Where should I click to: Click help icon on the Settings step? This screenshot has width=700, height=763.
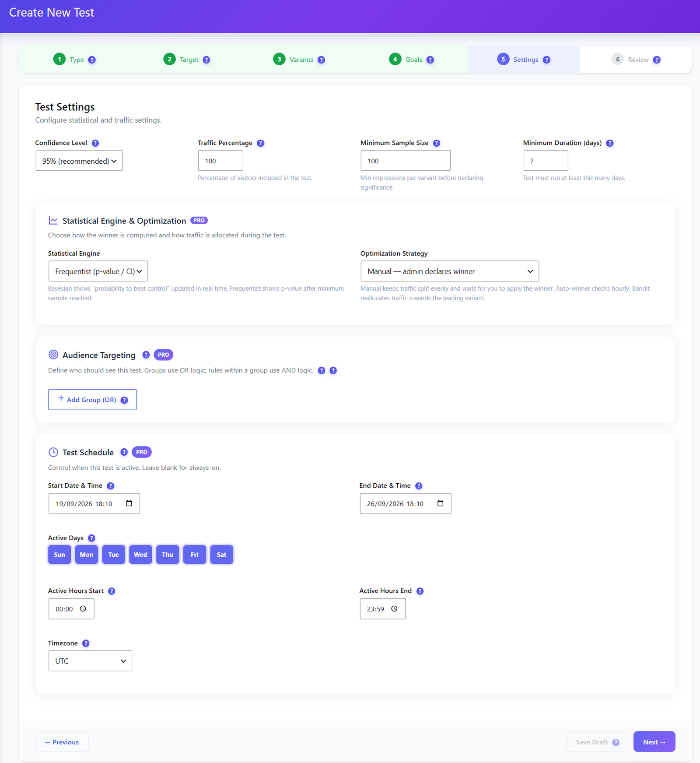click(x=546, y=60)
